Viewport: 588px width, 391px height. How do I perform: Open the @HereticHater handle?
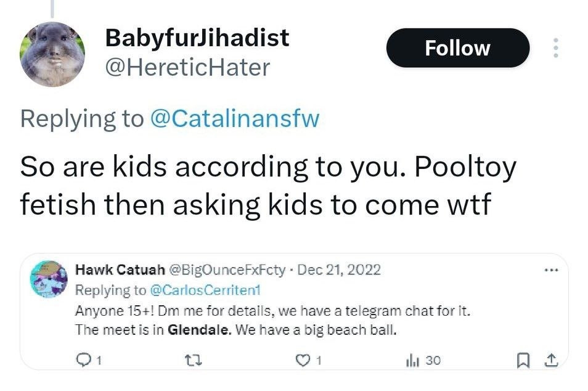[x=188, y=67]
